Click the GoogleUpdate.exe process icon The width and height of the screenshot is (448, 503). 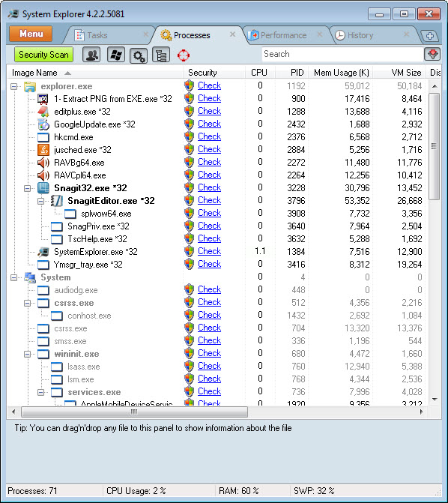tap(43, 124)
